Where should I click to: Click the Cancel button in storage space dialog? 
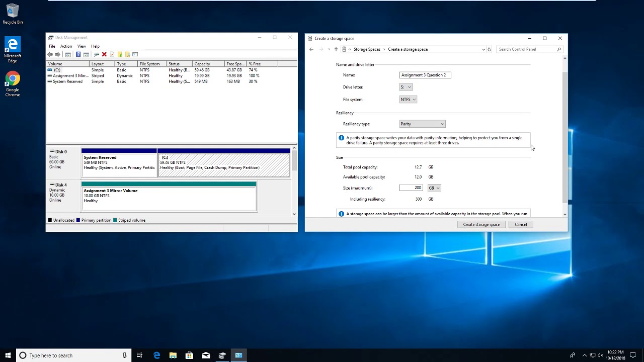pos(521,225)
